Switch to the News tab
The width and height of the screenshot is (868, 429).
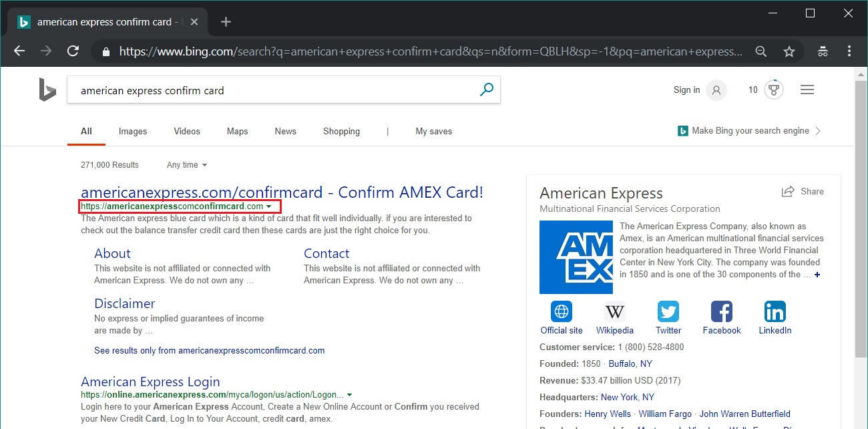pos(285,131)
